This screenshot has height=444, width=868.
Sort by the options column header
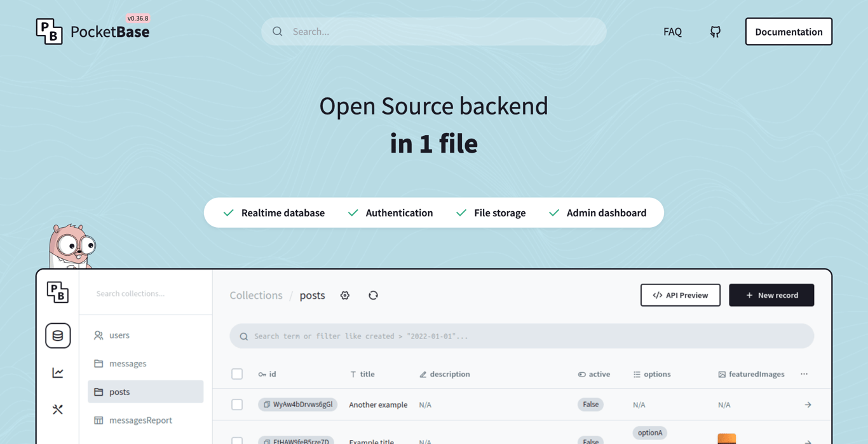pos(652,374)
